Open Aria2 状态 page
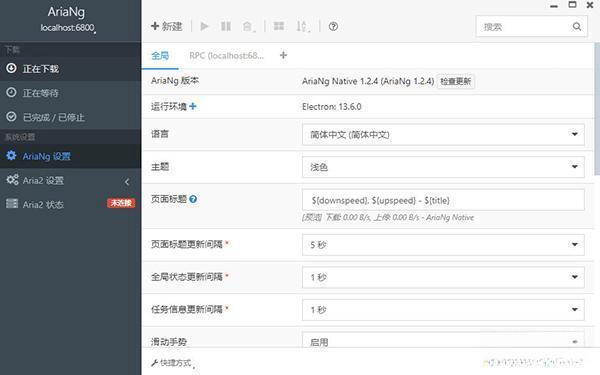 [70, 204]
